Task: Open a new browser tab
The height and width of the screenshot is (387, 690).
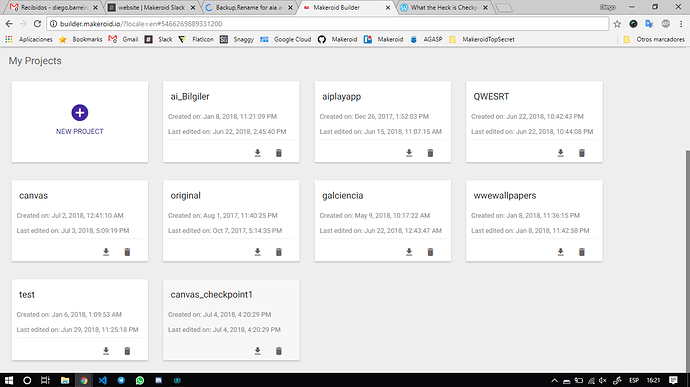Action: coord(504,8)
